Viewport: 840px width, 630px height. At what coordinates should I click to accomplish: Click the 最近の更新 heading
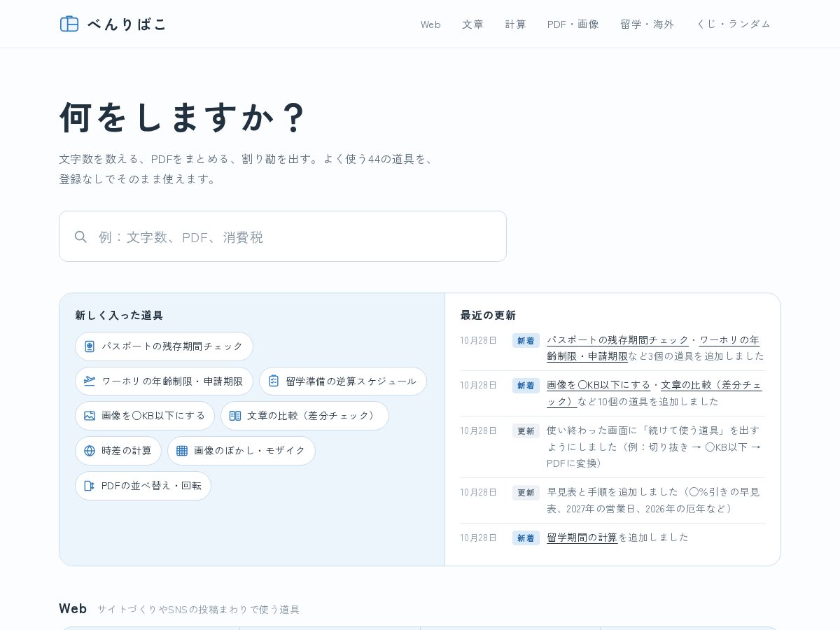point(488,315)
